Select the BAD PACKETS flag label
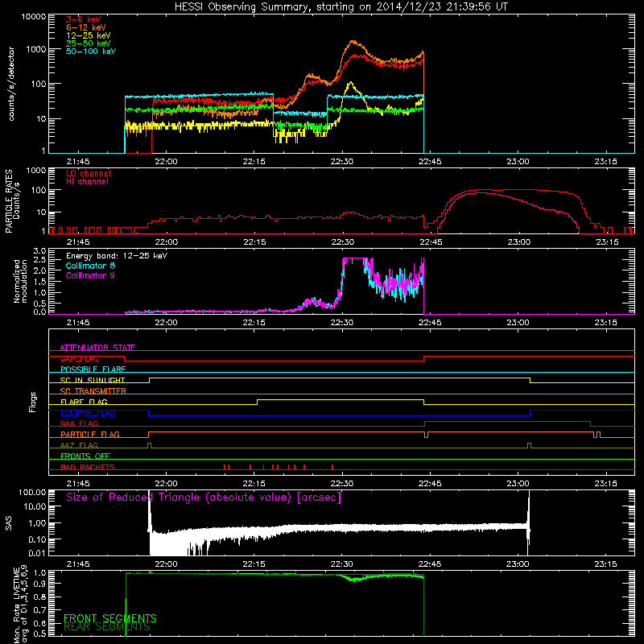Image resolution: width=644 pixels, height=644 pixels. 88,467
